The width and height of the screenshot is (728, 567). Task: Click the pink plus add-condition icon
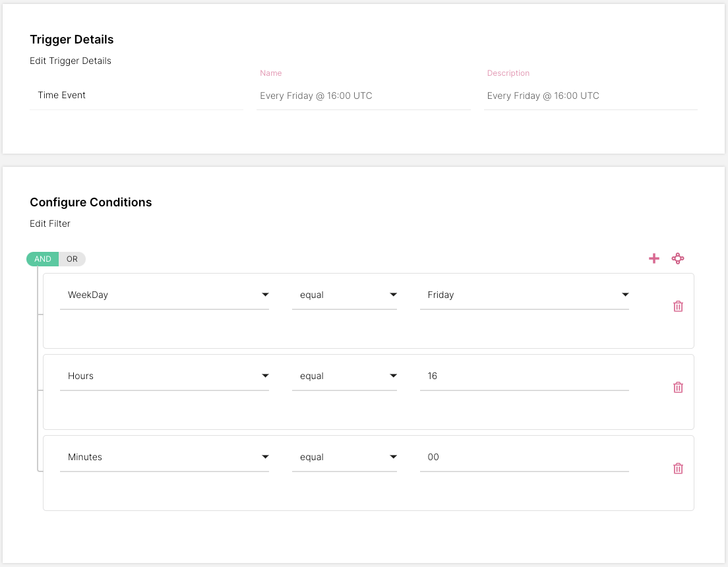click(x=654, y=258)
